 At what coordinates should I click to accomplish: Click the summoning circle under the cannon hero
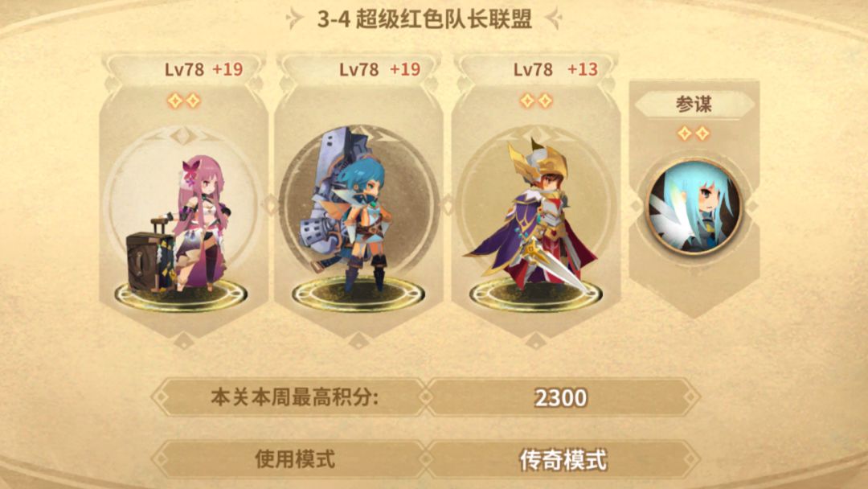pos(358,294)
